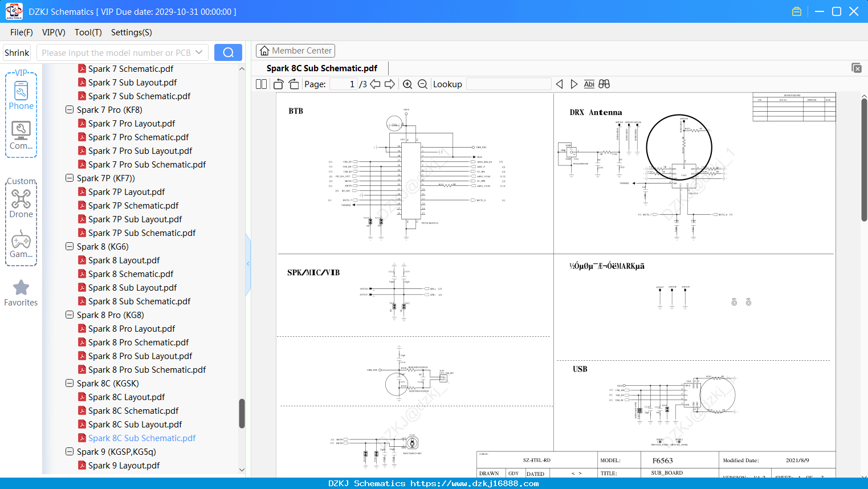The height and width of the screenshot is (489, 868).
Task: Click the DZKJ app logo
Action: pos(14,11)
